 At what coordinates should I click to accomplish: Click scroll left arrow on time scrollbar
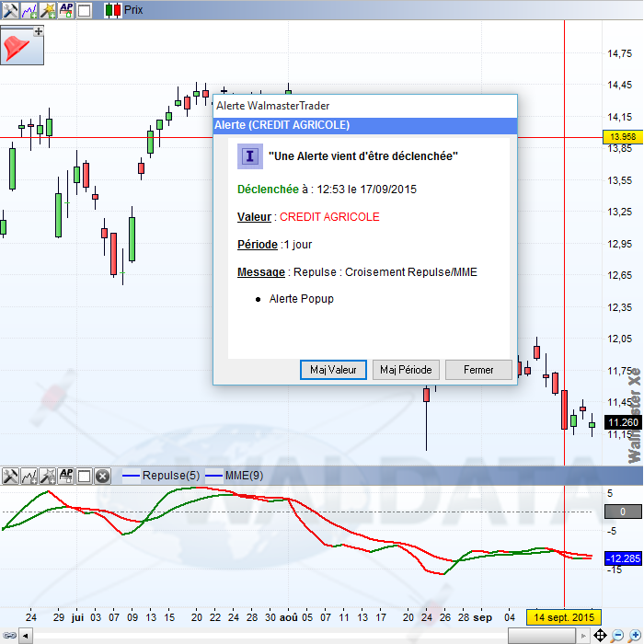pyautogui.click(x=26, y=637)
